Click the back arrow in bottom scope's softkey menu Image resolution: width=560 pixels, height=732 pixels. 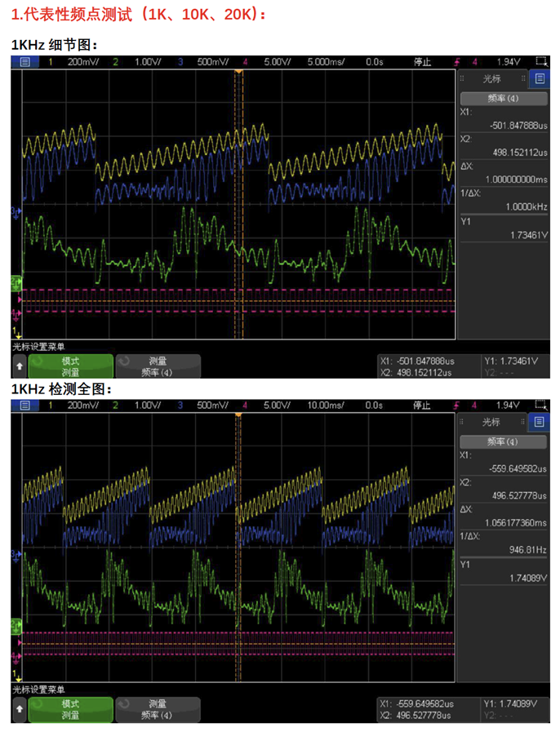pyautogui.click(x=19, y=709)
